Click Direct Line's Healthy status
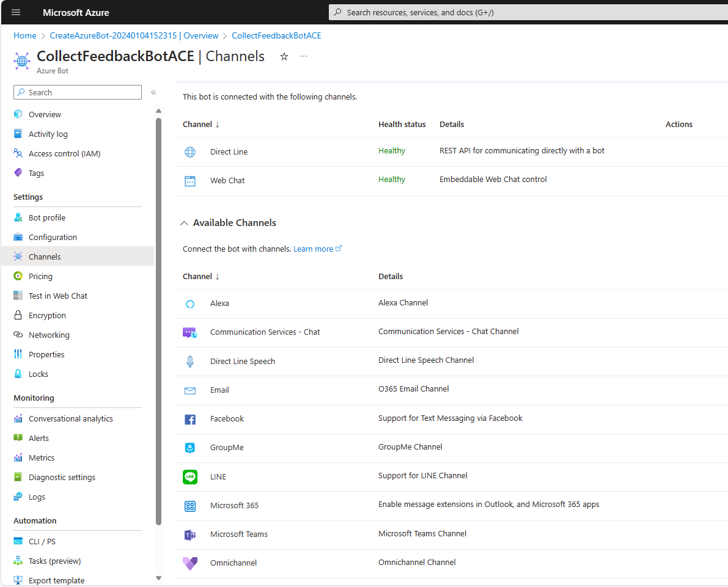Viewport: 728px width, 587px height. point(391,151)
